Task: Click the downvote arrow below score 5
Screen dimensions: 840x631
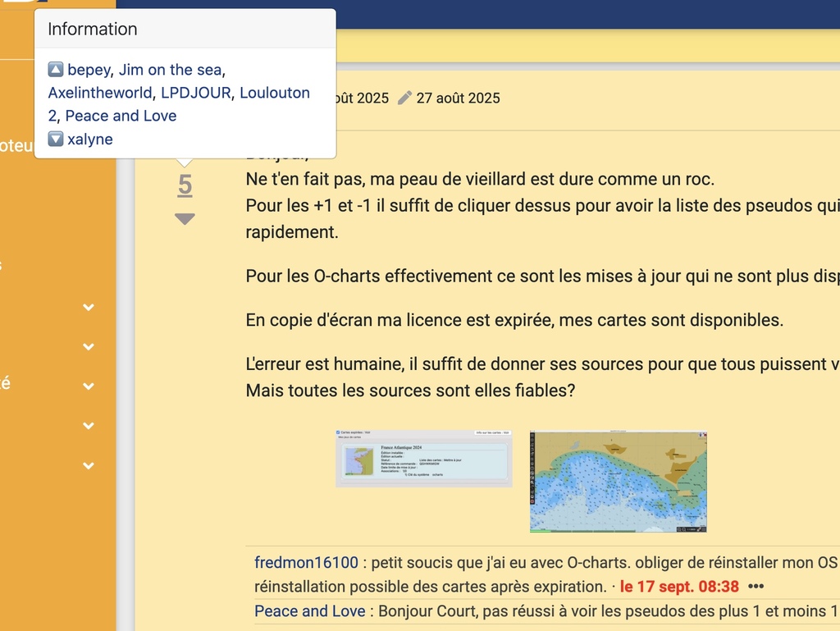Action: pyautogui.click(x=185, y=219)
